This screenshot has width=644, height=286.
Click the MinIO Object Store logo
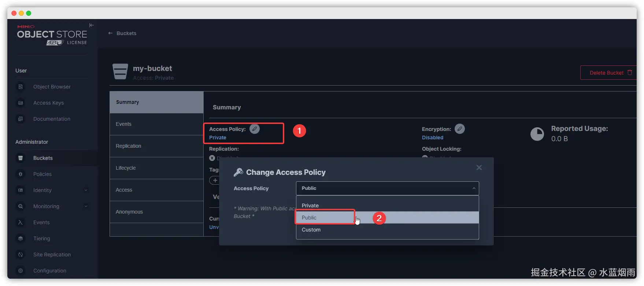52,35
